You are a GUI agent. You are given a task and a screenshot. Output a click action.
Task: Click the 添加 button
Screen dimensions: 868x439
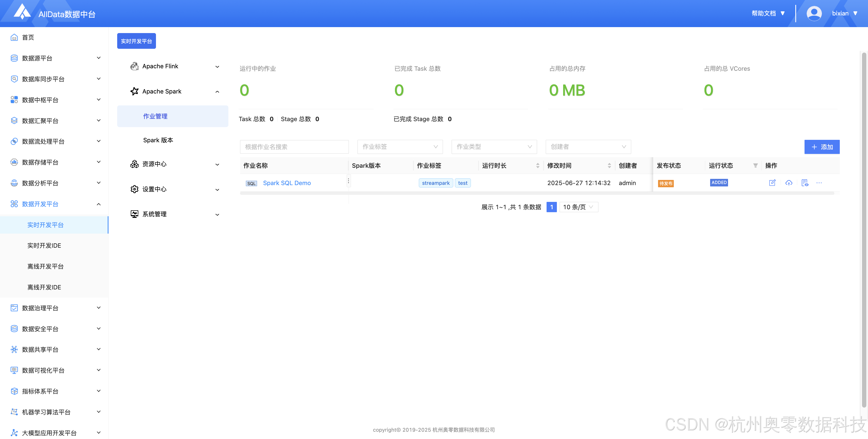[x=822, y=147]
